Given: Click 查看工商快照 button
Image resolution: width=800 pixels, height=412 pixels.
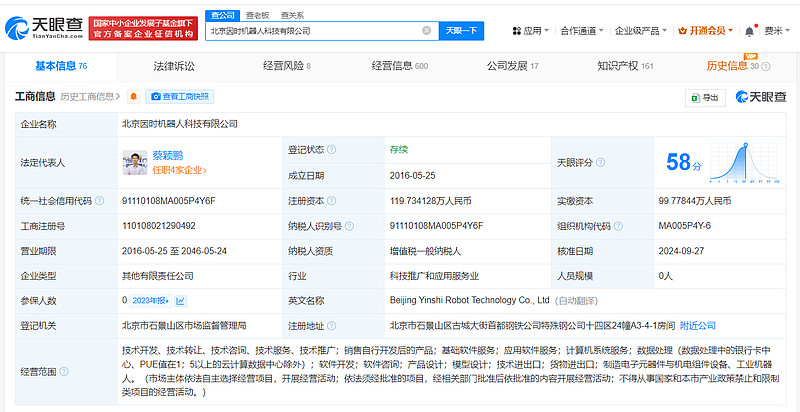Looking at the screenshot, I should pos(180,96).
